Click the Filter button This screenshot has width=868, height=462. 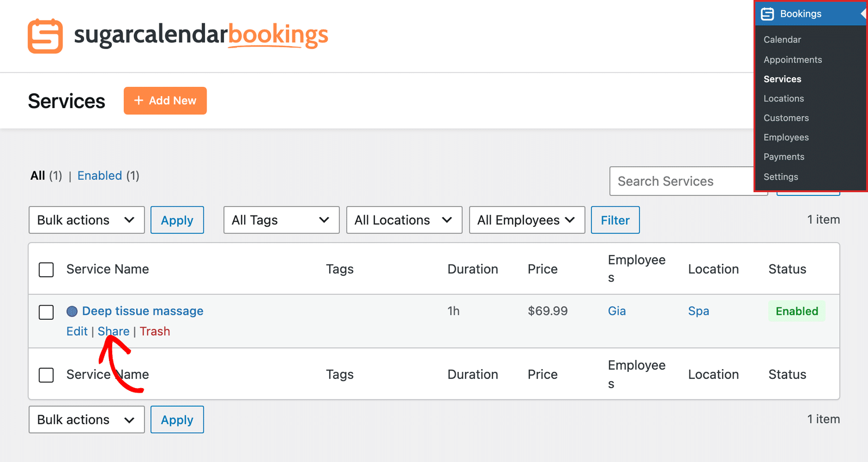click(x=615, y=220)
